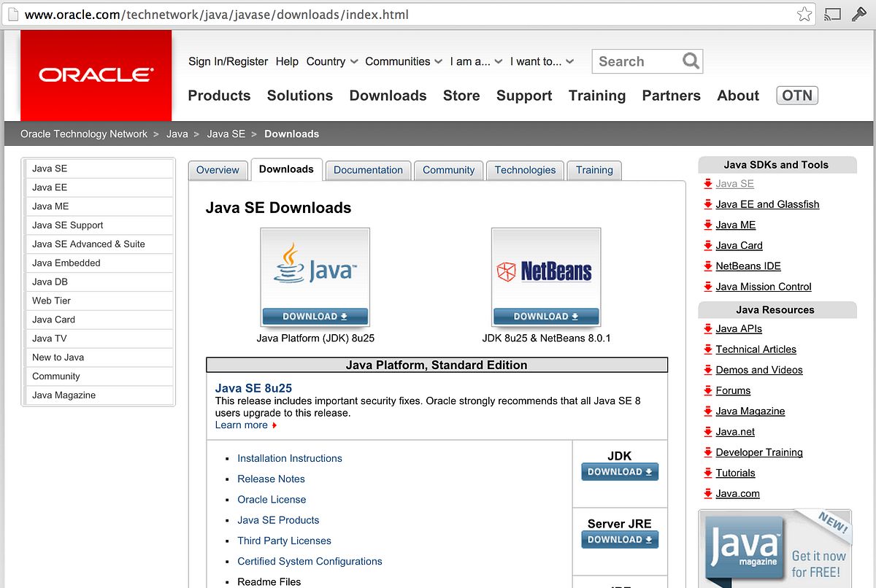Open Certified System Configurations link
The width and height of the screenshot is (876, 588).
click(310, 561)
